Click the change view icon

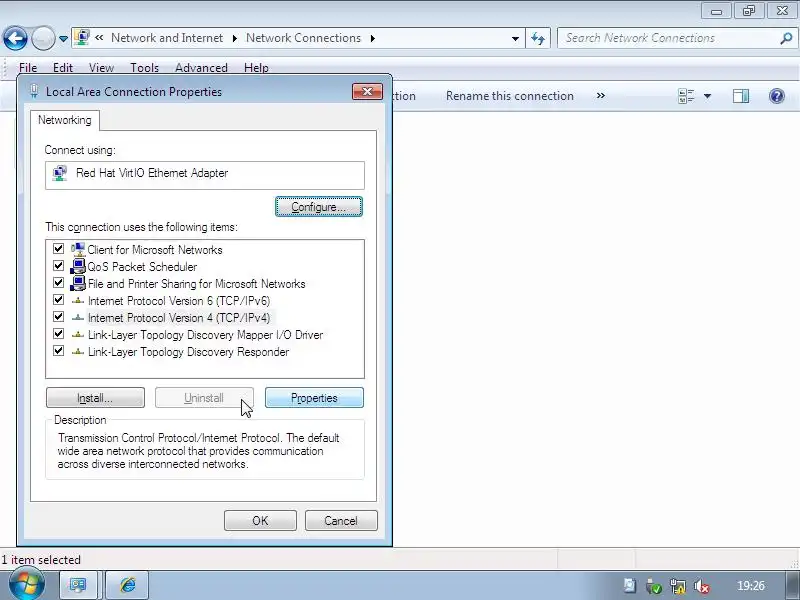[686, 96]
